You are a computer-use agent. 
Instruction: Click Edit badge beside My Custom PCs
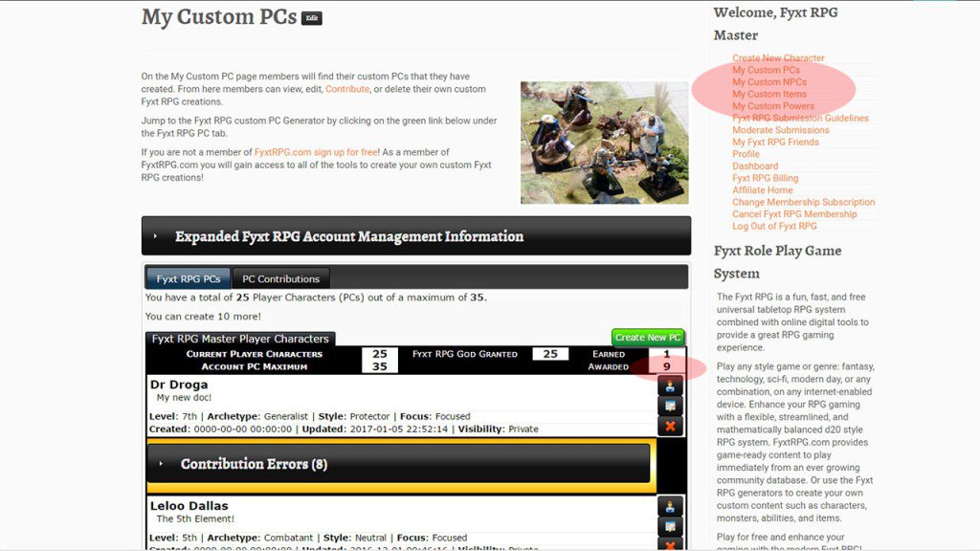point(312,18)
